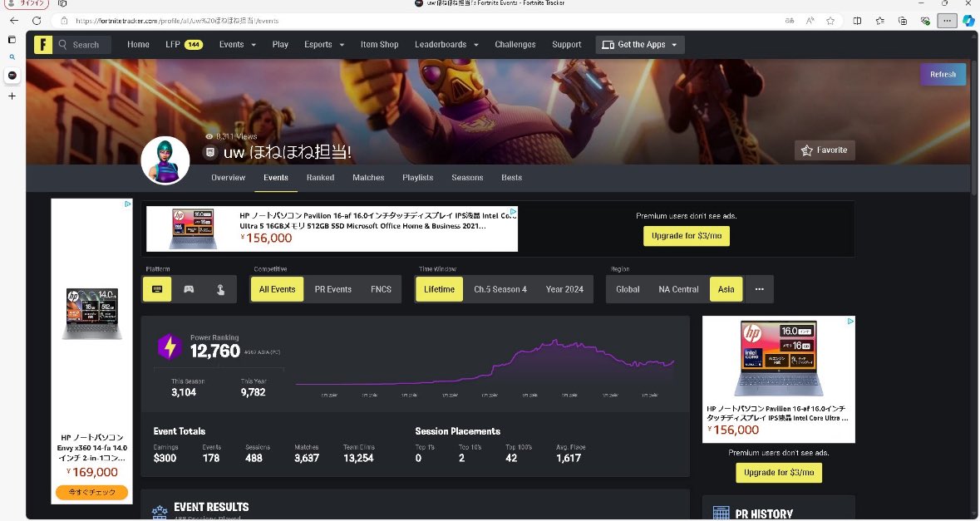Viewport: 980px width, 521px height.
Task: Switch to the Ranked profile tab
Action: (x=320, y=178)
